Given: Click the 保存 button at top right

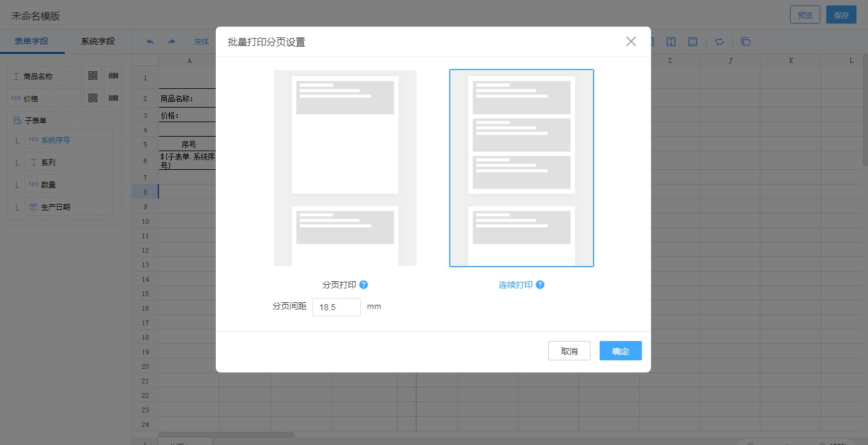Looking at the screenshot, I should click(841, 16).
